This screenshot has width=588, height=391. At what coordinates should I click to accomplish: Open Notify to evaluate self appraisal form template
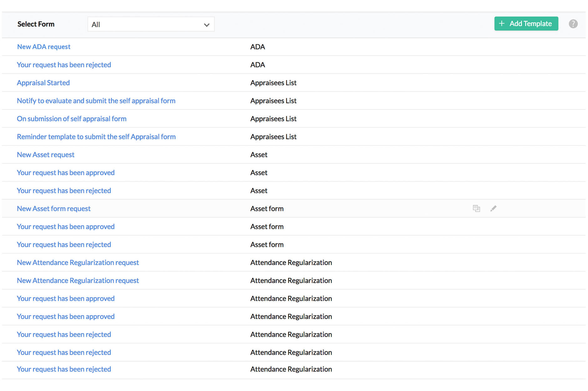click(96, 100)
